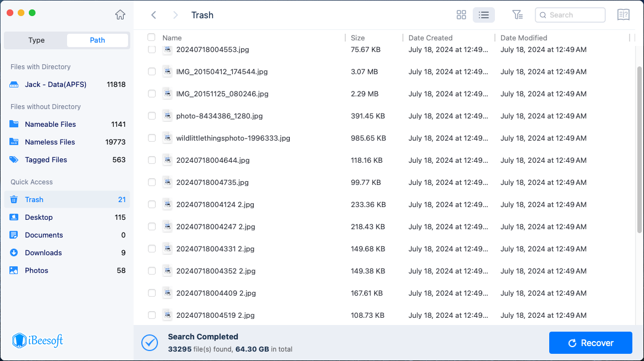This screenshot has width=644, height=361.
Task: Check the box for photo-8434386_1280.jpg
Action: 152,116
